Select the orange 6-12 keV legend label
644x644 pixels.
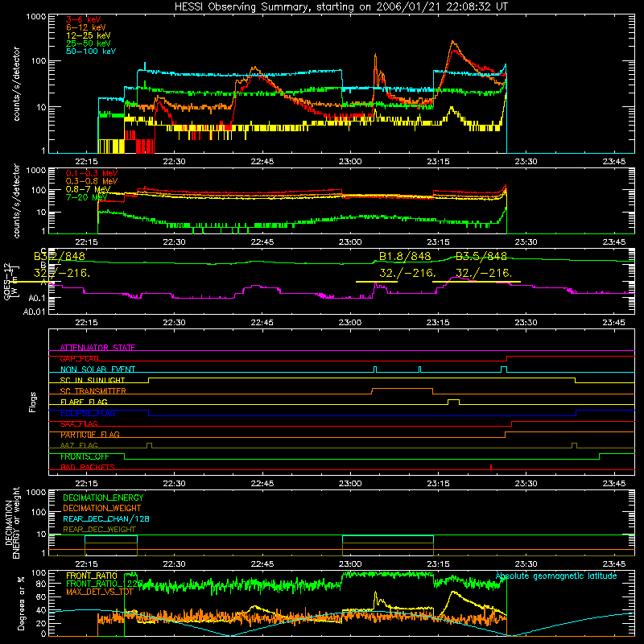coord(86,27)
